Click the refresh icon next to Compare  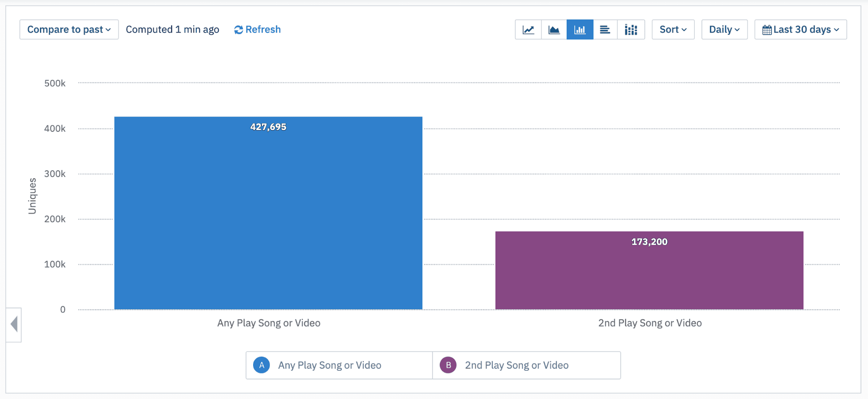click(x=238, y=29)
